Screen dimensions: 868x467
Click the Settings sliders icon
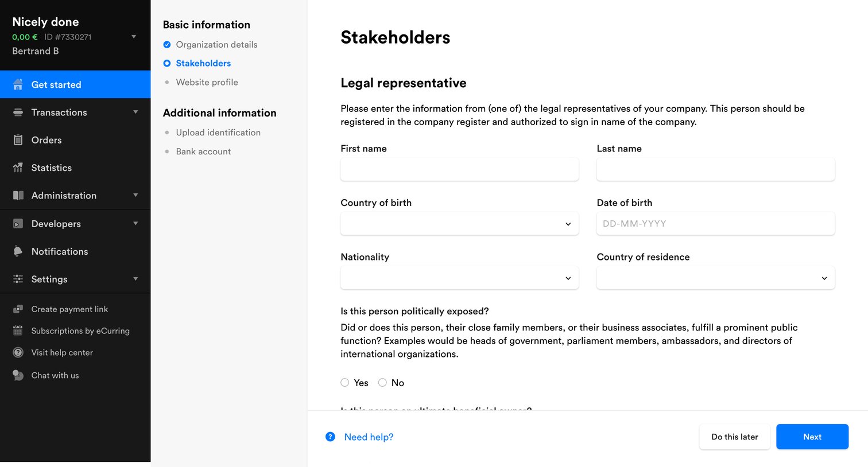click(x=18, y=279)
